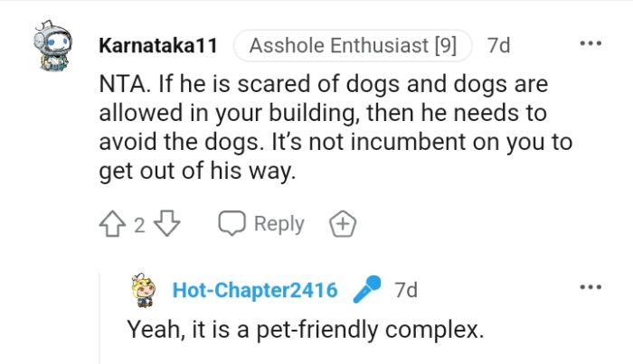This screenshot has height=364, width=633.
Task: Click the speech bubble icon beside Reply
Action: 232,223
